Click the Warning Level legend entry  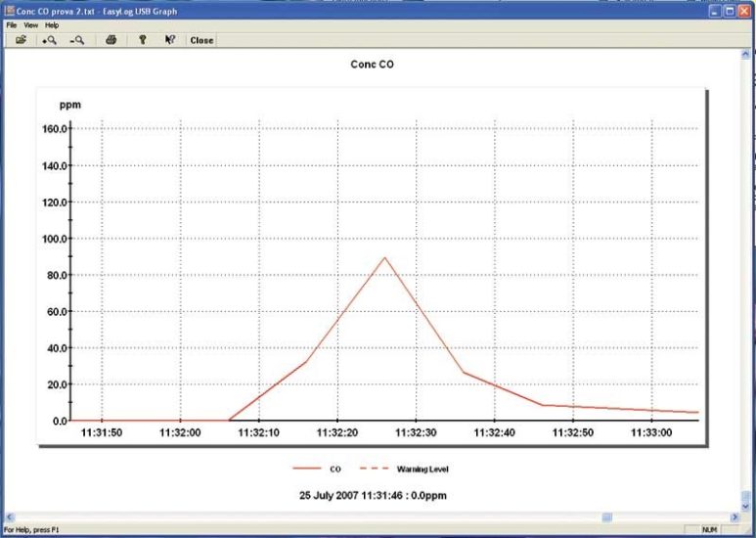[403, 470]
